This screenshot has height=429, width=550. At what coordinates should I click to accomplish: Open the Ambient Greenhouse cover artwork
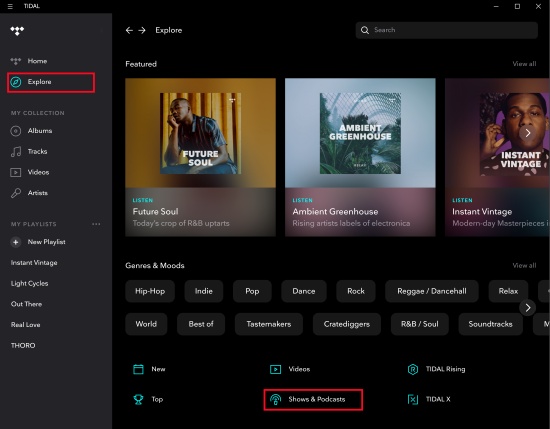point(360,133)
